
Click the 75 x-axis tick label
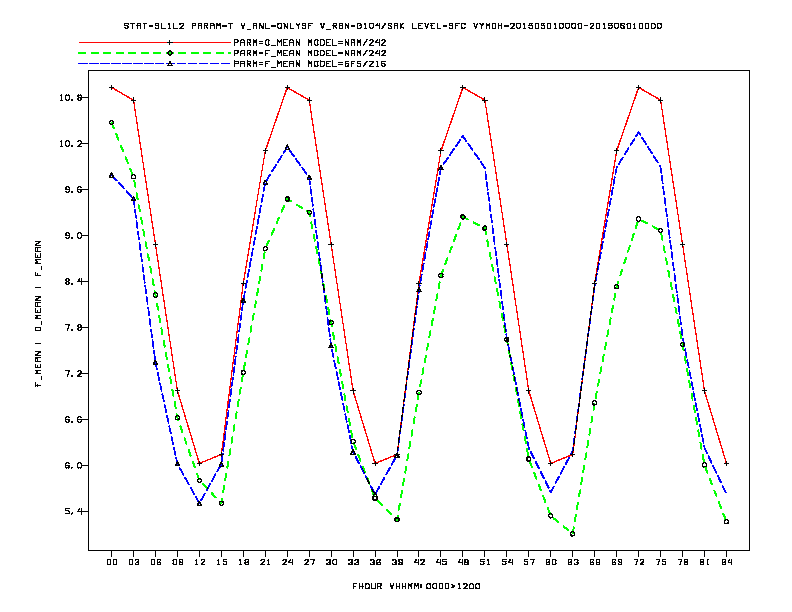coord(661,562)
